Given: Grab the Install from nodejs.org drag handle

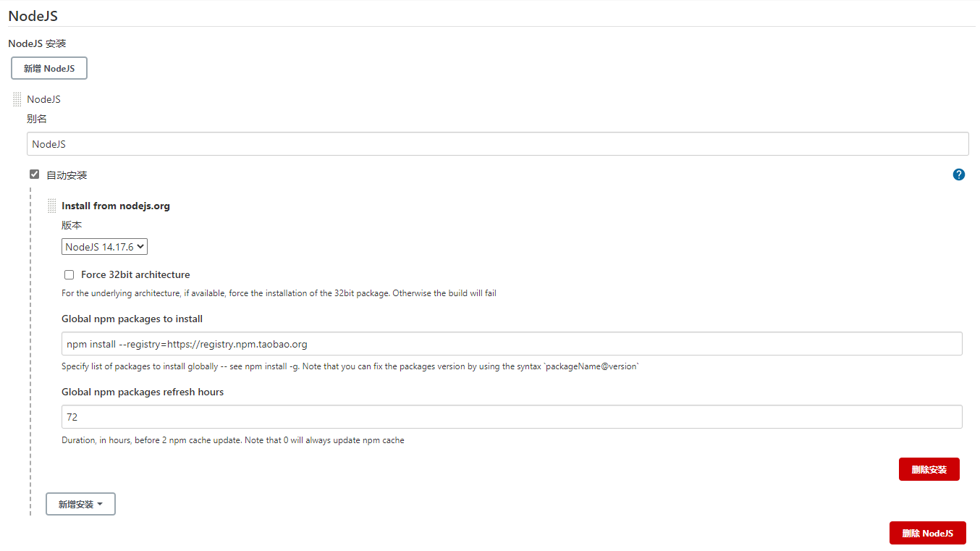Looking at the screenshot, I should pyautogui.click(x=51, y=206).
